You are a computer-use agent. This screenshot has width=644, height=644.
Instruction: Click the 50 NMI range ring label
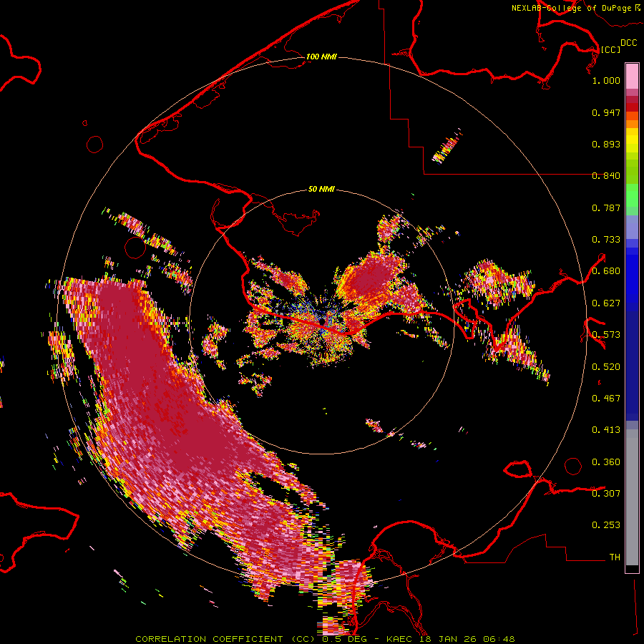(321, 189)
